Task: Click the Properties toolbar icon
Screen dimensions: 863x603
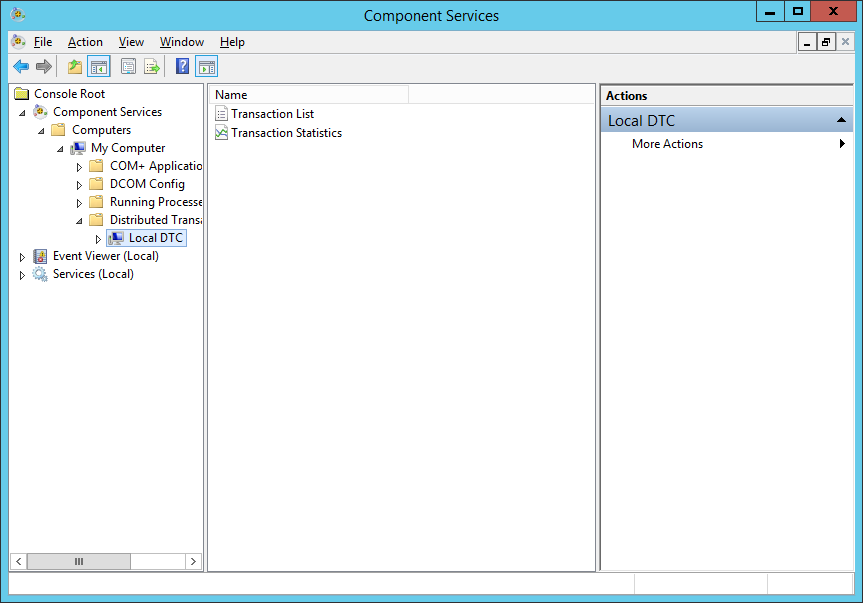Action: pyautogui.click(x=128, y=67)
